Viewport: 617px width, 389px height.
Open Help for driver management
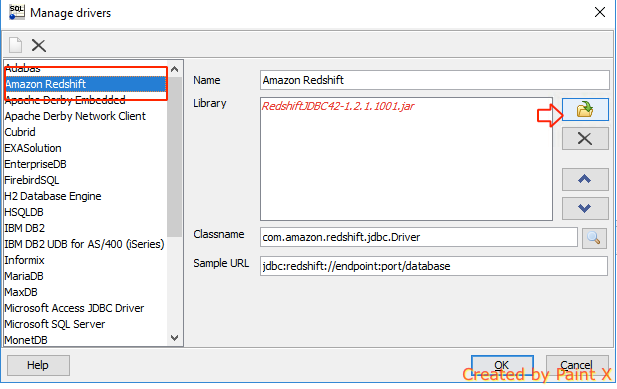click(38, 365)
